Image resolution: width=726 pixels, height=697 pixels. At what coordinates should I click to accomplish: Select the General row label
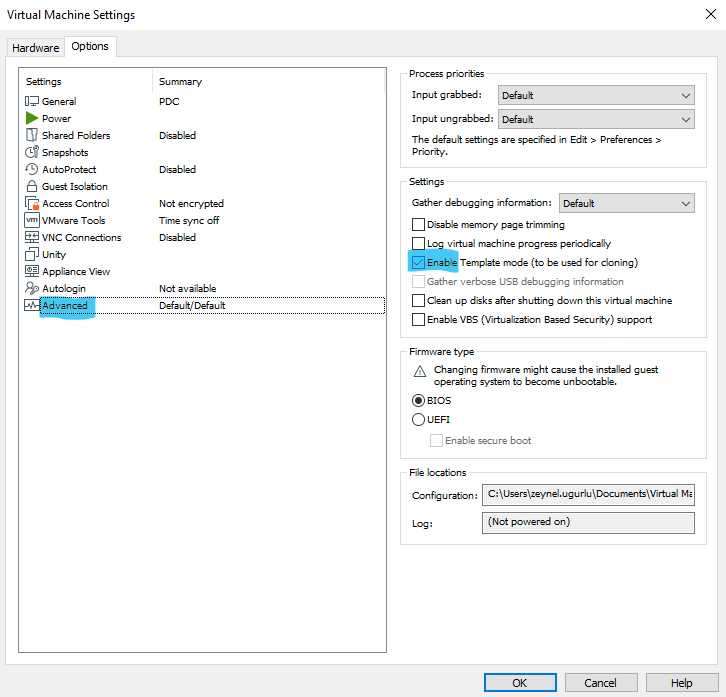coord(59,101)
